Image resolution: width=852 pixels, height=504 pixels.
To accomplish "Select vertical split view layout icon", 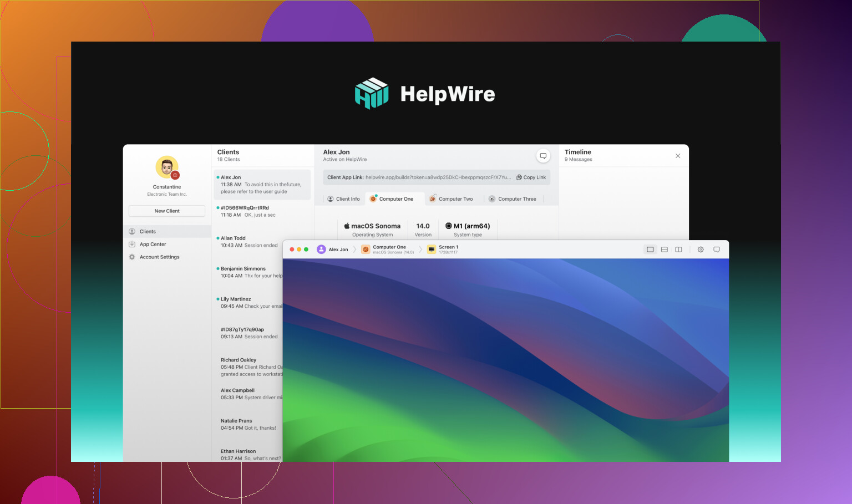I will pos(678,250).
